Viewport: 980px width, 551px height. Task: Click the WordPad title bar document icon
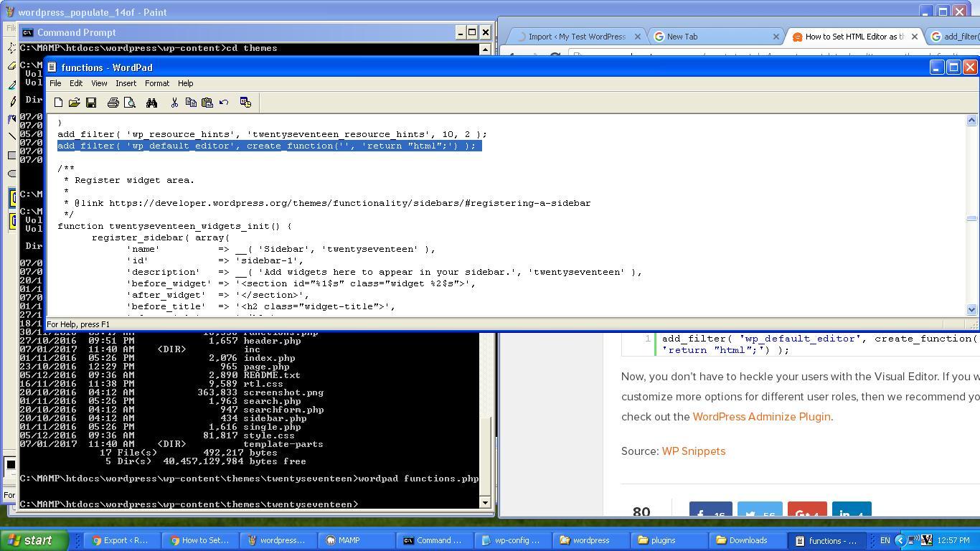[52, 67]
